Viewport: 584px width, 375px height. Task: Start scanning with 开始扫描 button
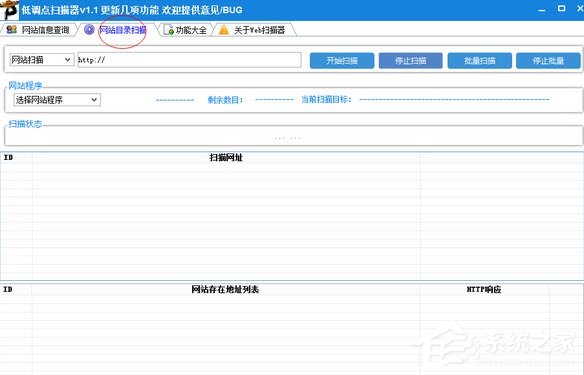pyautogui.click(x=342, y=61)
